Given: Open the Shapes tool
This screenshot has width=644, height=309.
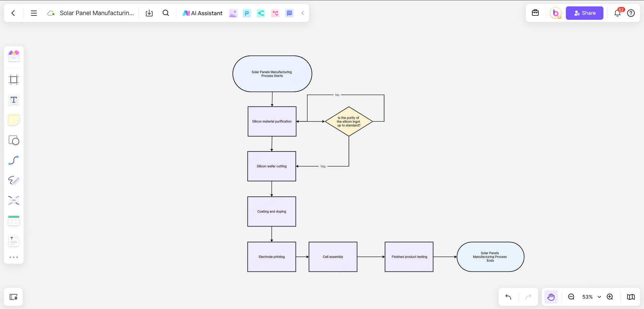Looking at the screenshot, I should point(14,140).
